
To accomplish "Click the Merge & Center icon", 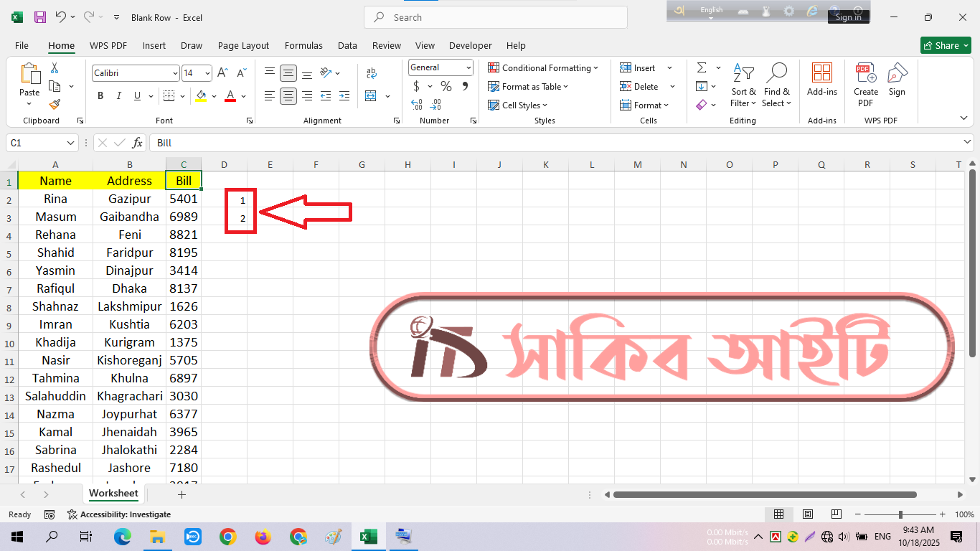I will click(371, 96).
